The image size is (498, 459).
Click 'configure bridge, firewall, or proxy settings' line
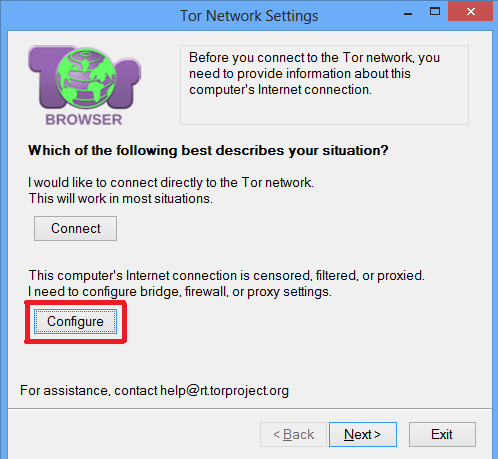pyautogui.click(x=180, y=292)
